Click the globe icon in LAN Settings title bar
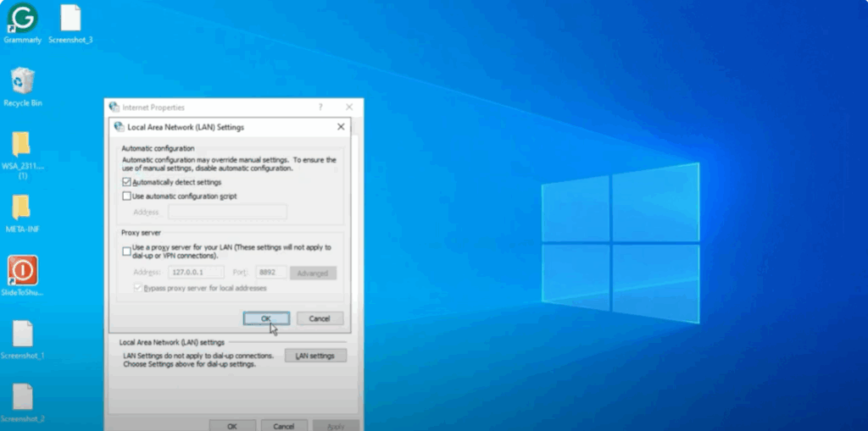The image size is (868, 431). 119,127
